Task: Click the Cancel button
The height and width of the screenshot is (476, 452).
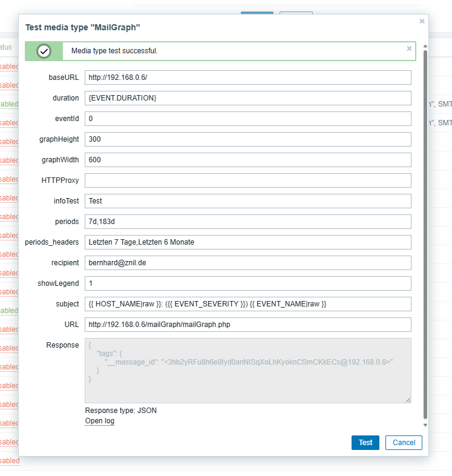Action: coord(404,443)
